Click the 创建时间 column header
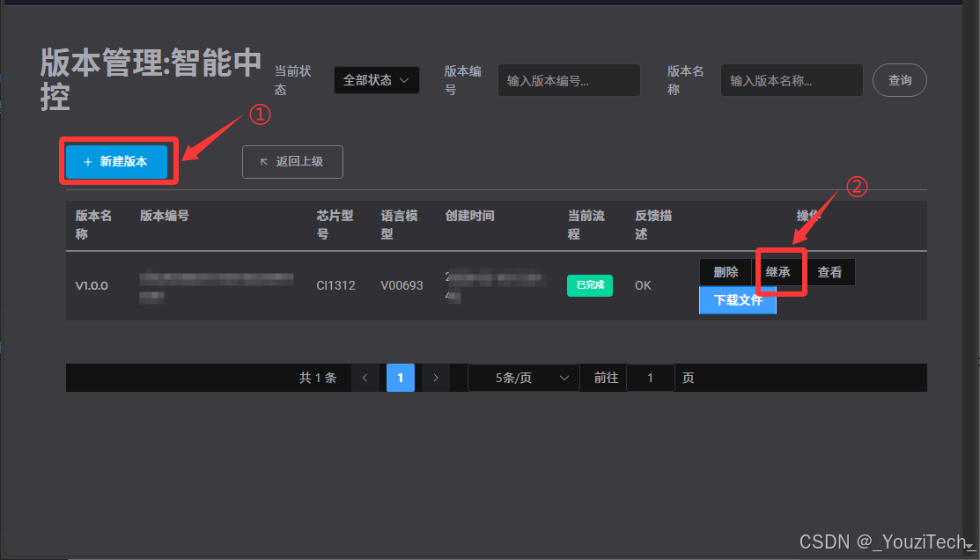Viewport: 980px width, 560px height. pos(470,216)
